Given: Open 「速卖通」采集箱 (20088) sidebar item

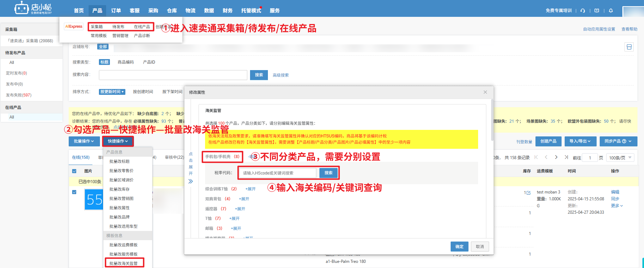Looking at the screenshot, I should (x=30, y=41).
